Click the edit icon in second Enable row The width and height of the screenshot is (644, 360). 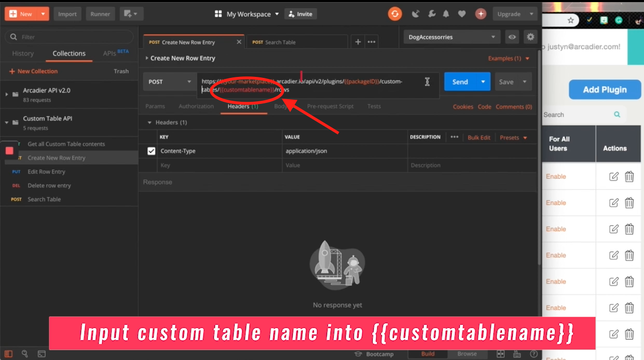coord(614,203)
